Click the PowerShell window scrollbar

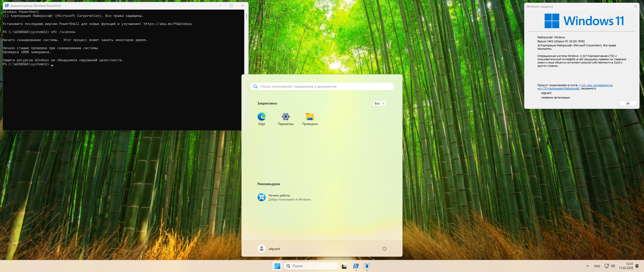(x=246, y=16)
